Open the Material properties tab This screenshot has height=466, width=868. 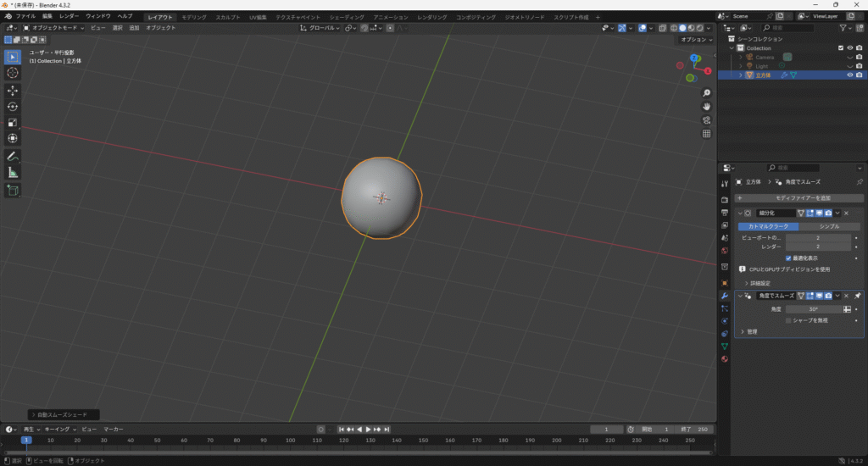tap(725, 358)
